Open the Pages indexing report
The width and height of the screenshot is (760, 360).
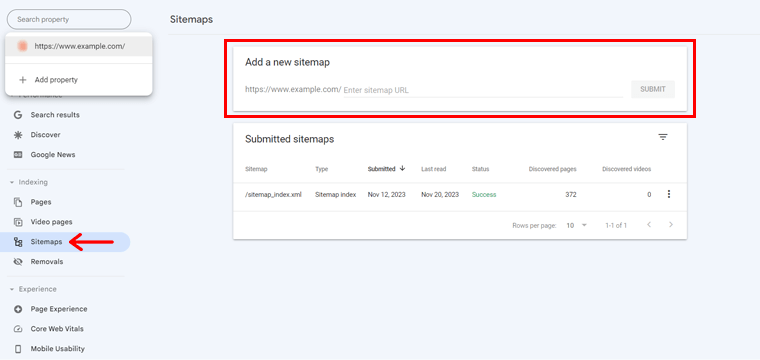tap(41, 202)
